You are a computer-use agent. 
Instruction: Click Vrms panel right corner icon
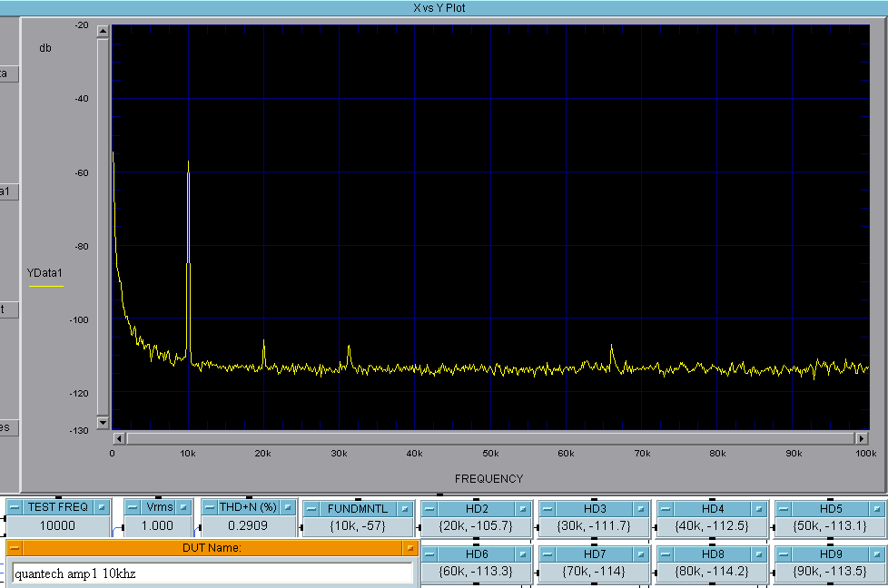pos(183,507)
